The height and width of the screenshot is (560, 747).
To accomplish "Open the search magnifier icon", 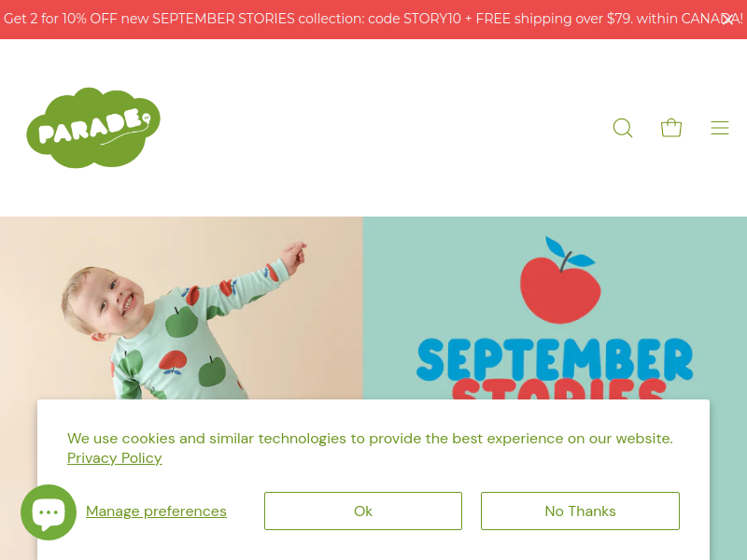I will [x=623, y=128].
